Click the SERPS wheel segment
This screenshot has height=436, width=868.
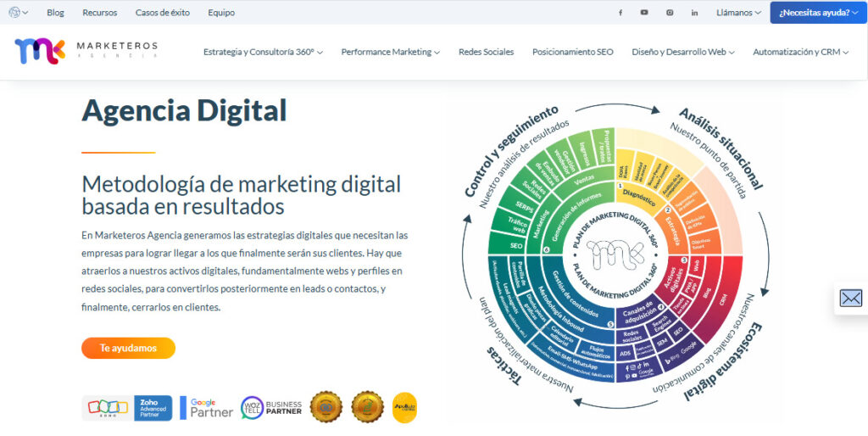click(524, 207)
